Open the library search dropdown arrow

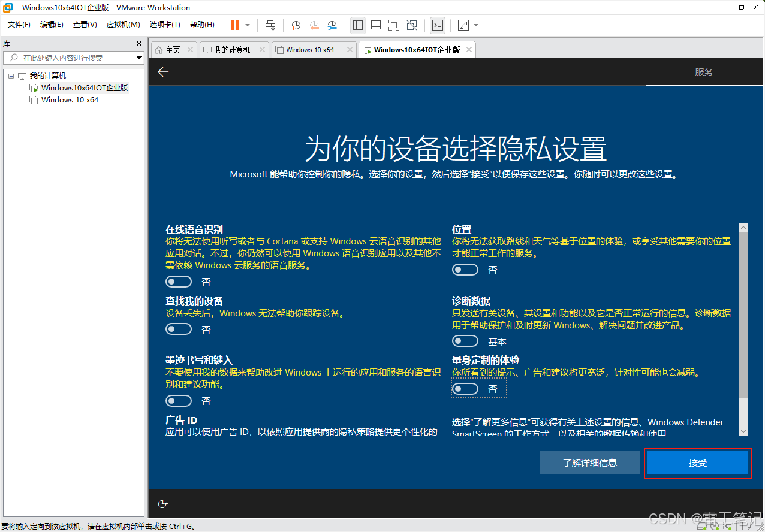[x=139, y=58]
